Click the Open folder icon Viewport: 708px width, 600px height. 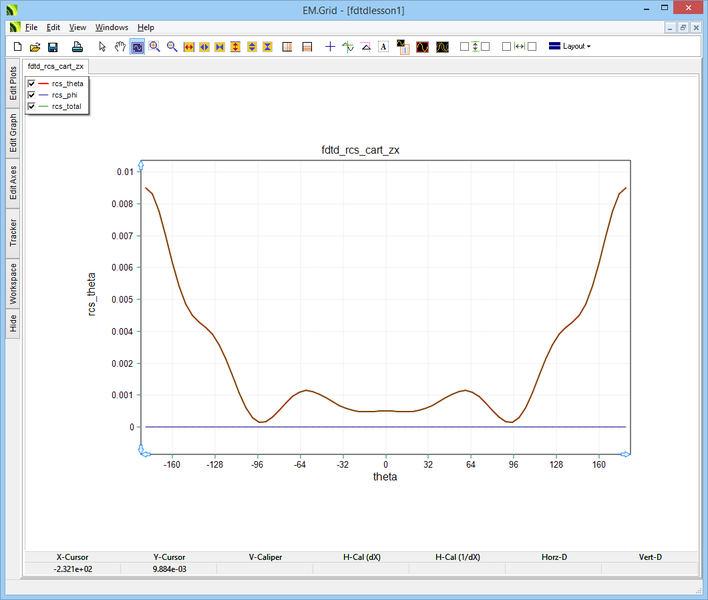[35, 46]
